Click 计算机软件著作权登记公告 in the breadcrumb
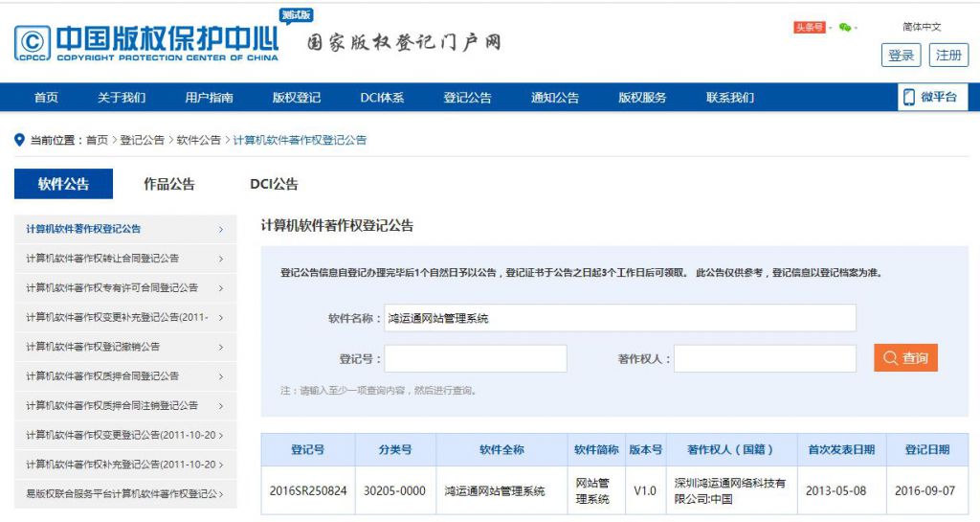The height and width of the screenshot is (522, 980). [x=300, y=140]
